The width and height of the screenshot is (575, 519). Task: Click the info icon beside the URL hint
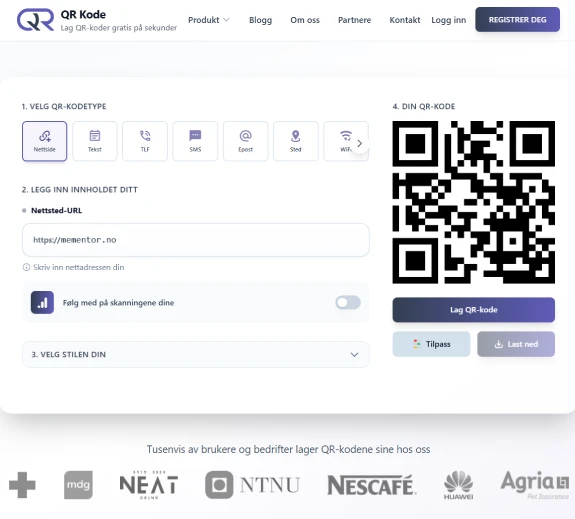tap(26, 267)
